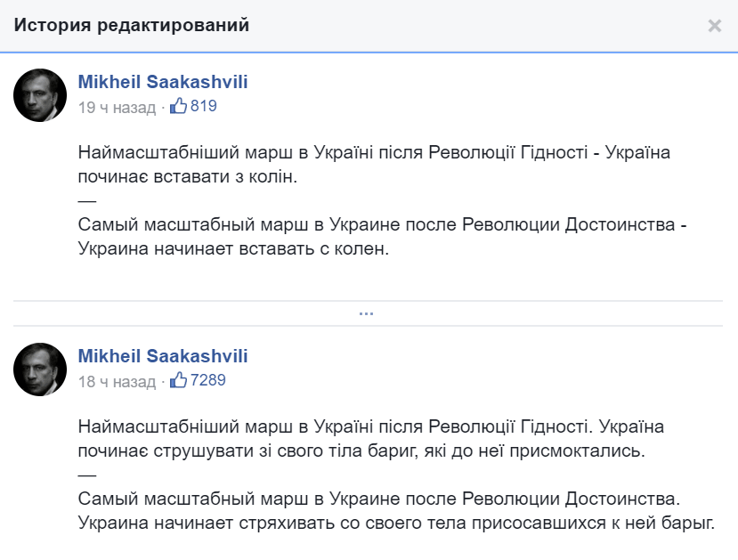Click the Ukrainian text mentioning бариг
Screen dimensions: 738x560
tap(371, 439)
